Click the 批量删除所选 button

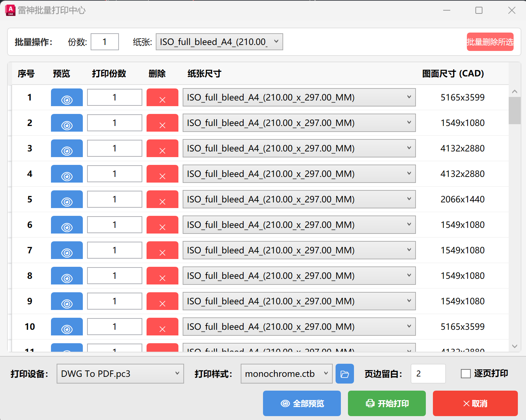click(490, 42)
